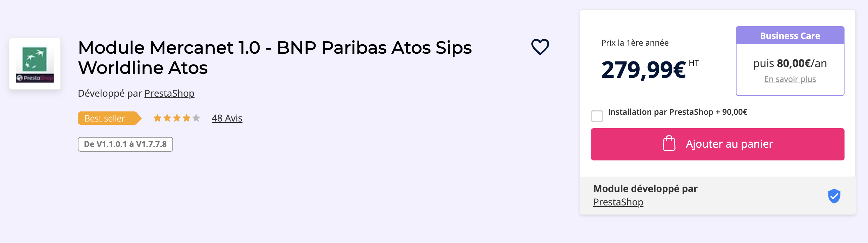This screenshot has height=243, width=868.
Task: Click the star rating icons
Action: [x=177, y=118]
